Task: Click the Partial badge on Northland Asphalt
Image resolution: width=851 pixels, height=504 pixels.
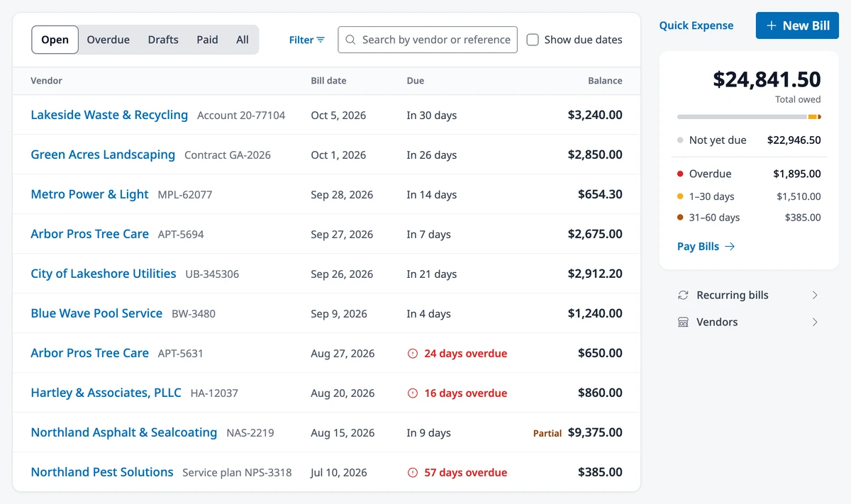Action: [547, 433]
